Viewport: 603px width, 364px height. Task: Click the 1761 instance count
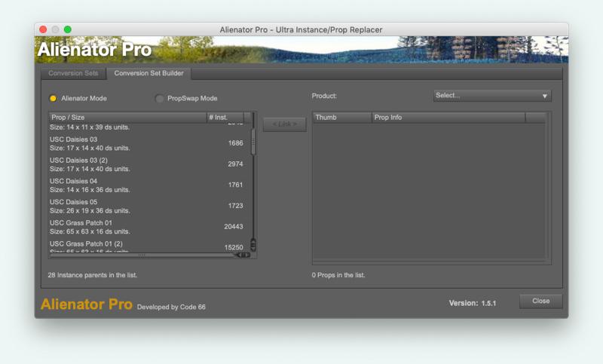point(235,185)
